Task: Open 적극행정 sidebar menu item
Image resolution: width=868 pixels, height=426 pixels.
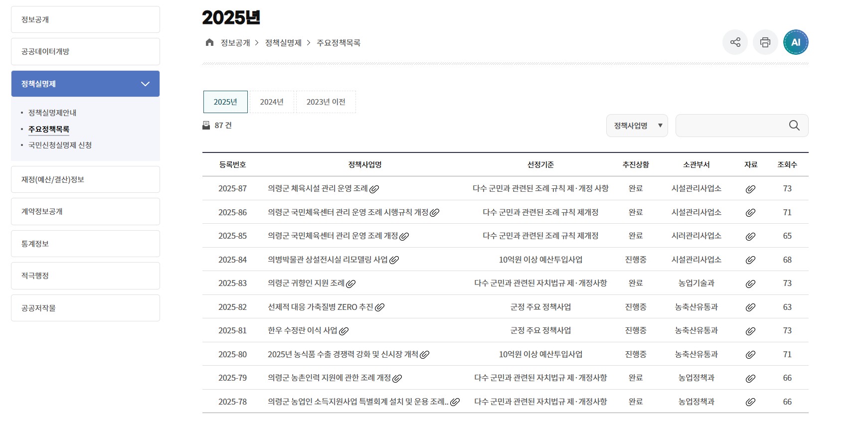Action: [x=85, y=276]
